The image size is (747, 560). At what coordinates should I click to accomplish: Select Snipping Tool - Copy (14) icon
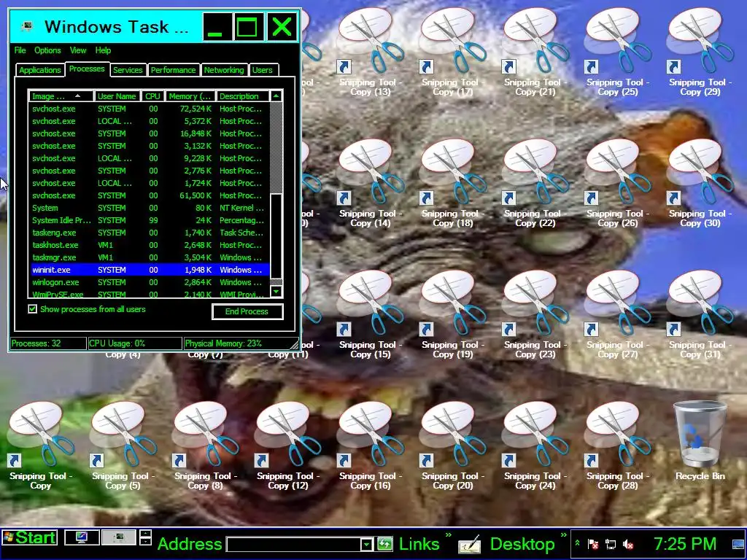click(x=370, y=183)
